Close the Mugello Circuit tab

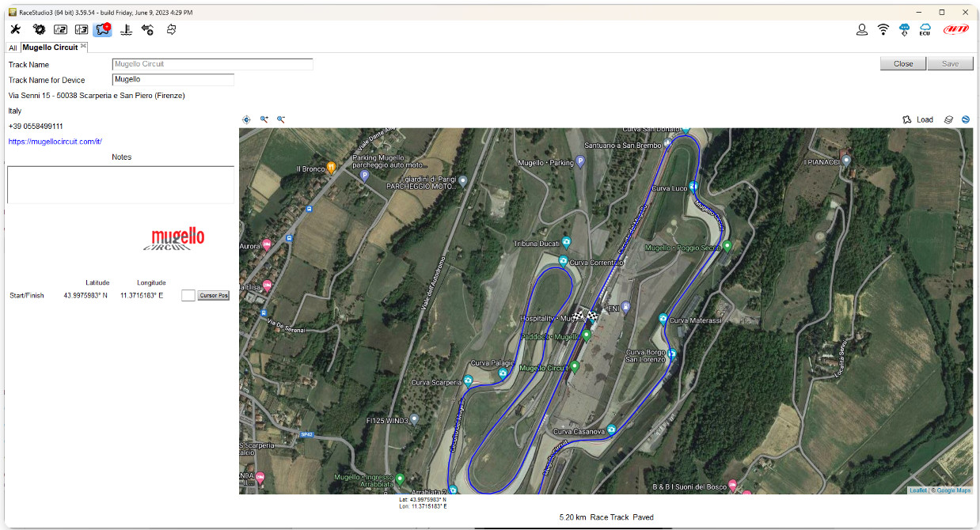(84, 46)
